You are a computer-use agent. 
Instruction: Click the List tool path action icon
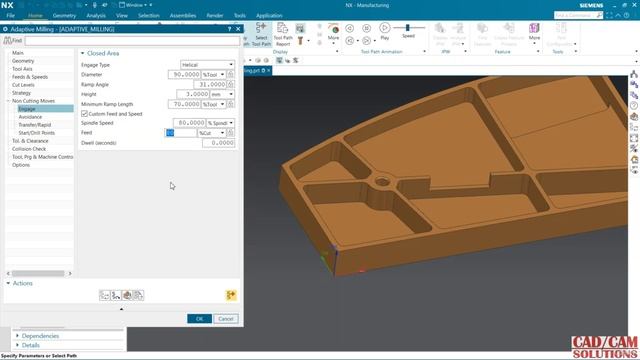(138, 295)
